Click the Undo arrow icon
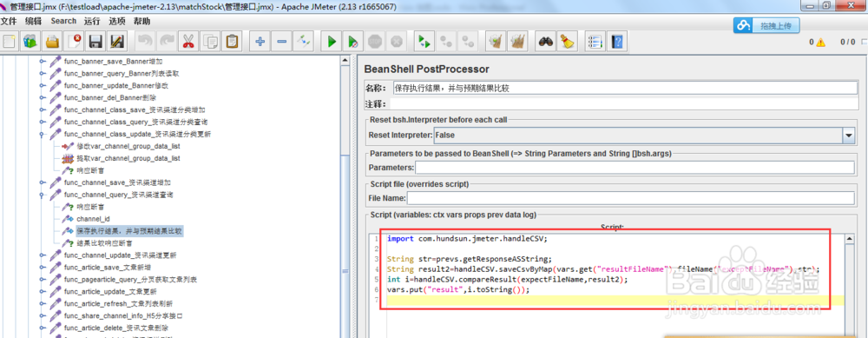The width and height of the screenshot is (868, 338). [x=145, y=42]
